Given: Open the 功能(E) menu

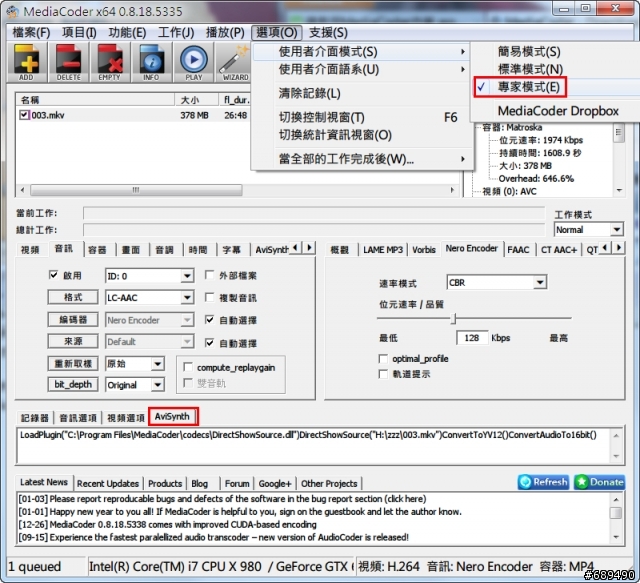Looking at the screenshot, I should point(127,32).
